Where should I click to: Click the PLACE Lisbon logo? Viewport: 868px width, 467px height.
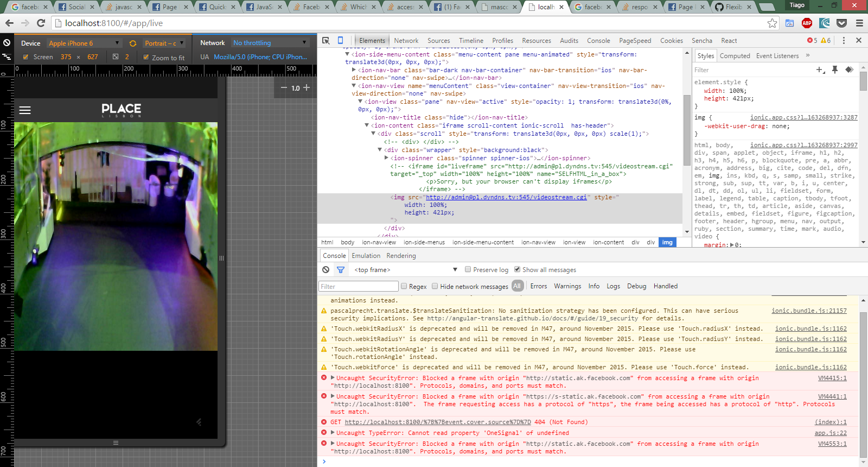(122, 110)
